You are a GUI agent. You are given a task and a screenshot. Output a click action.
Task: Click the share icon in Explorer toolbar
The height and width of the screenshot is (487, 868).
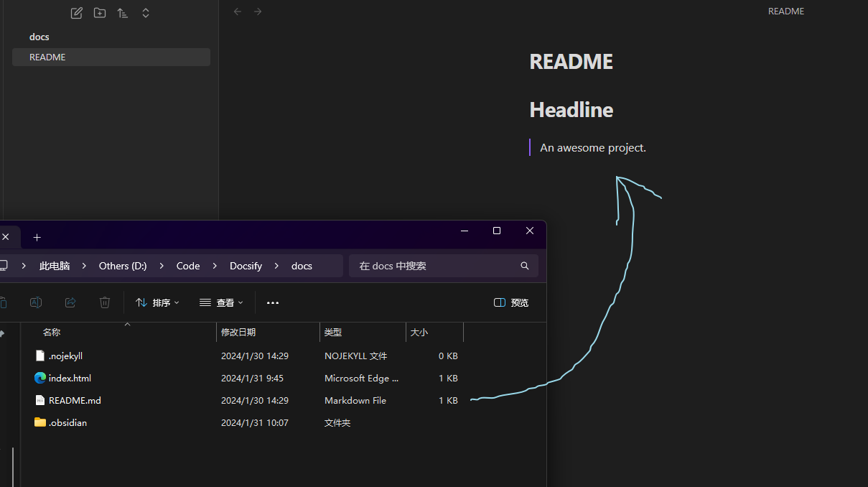click(x=70, y=302)
